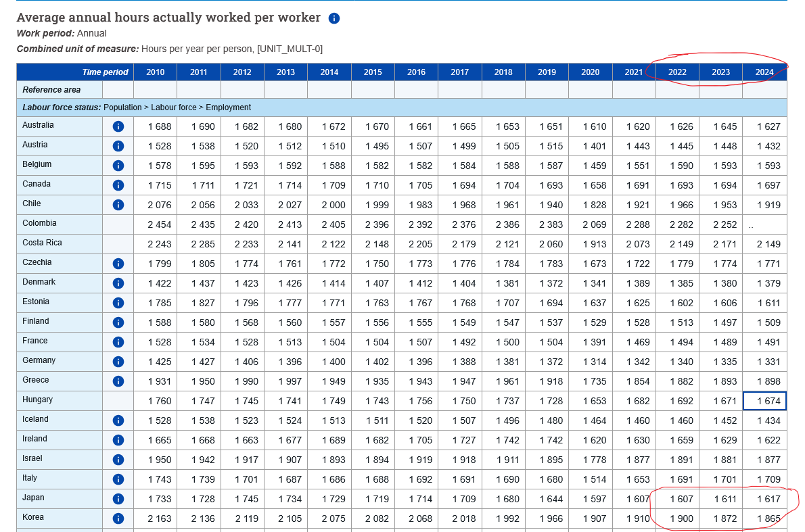Show the info note for Estonia
The image size is (805, 532).
click(118, 303)
